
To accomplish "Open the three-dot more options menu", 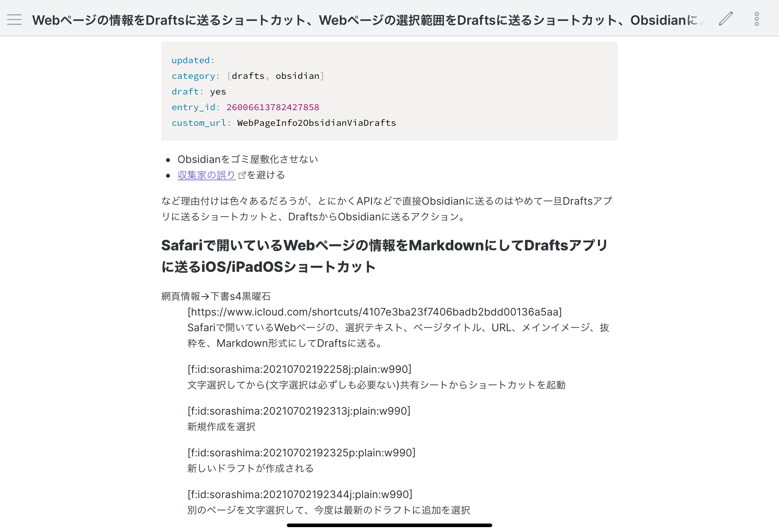I will 756,19.
